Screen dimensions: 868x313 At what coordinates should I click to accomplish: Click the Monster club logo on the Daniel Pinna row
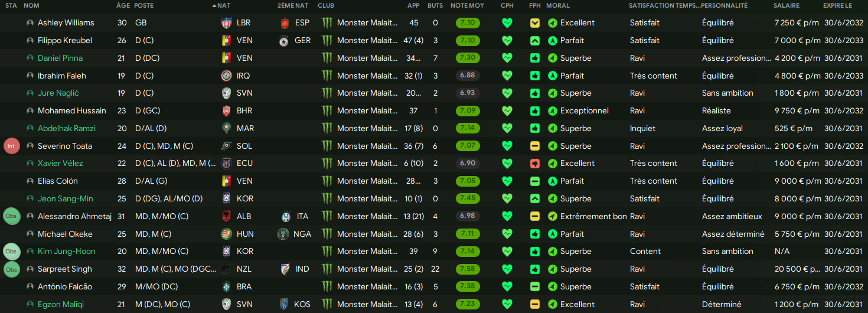click(x=327, y=58)
